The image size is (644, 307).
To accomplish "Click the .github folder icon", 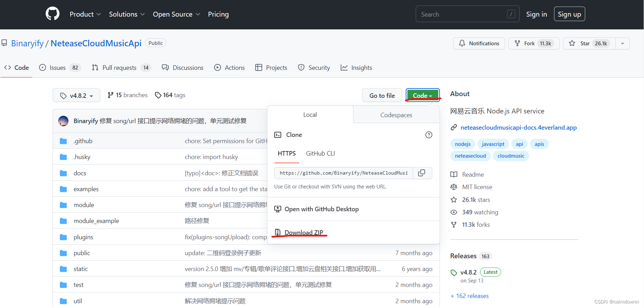I will [x=63, y=141].
